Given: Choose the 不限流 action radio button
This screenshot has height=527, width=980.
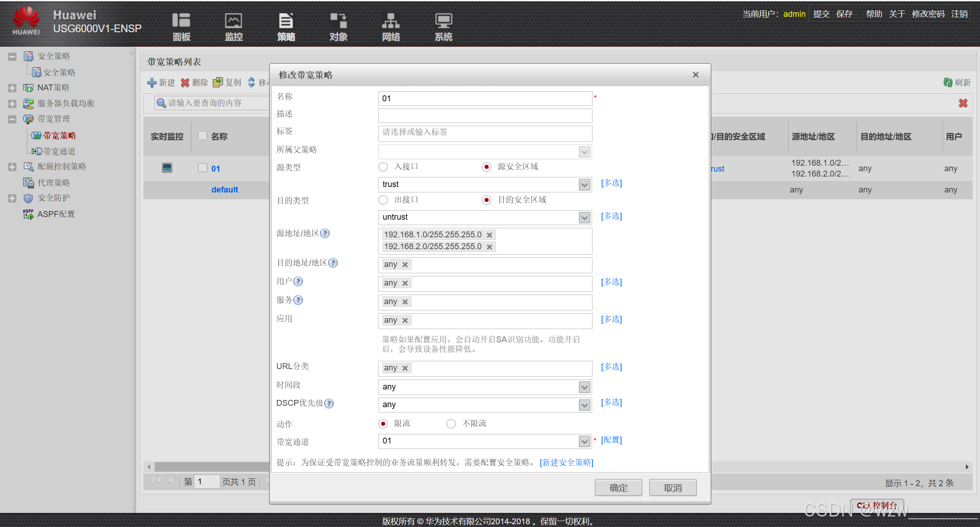Looking at the screenshot, I should [451, 424].
